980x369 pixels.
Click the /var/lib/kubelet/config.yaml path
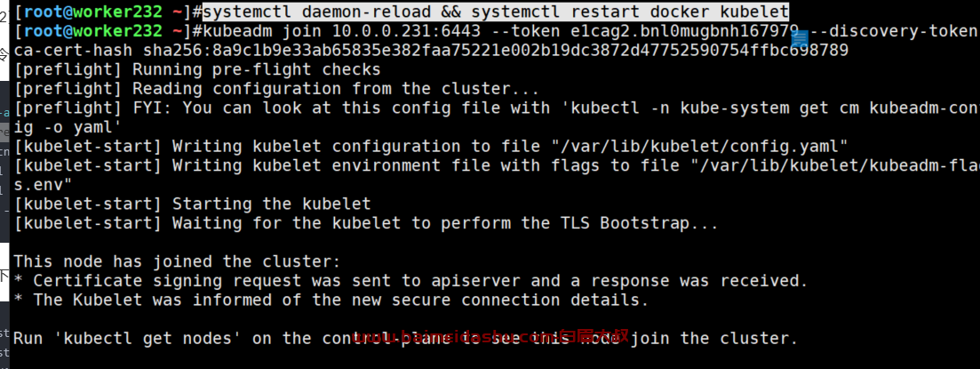tap(699, 147)
